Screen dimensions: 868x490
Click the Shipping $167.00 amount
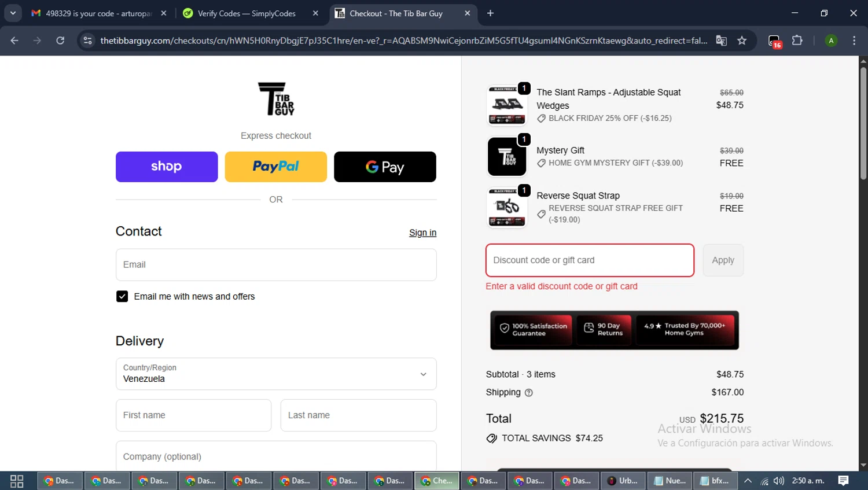pos(727,392)
